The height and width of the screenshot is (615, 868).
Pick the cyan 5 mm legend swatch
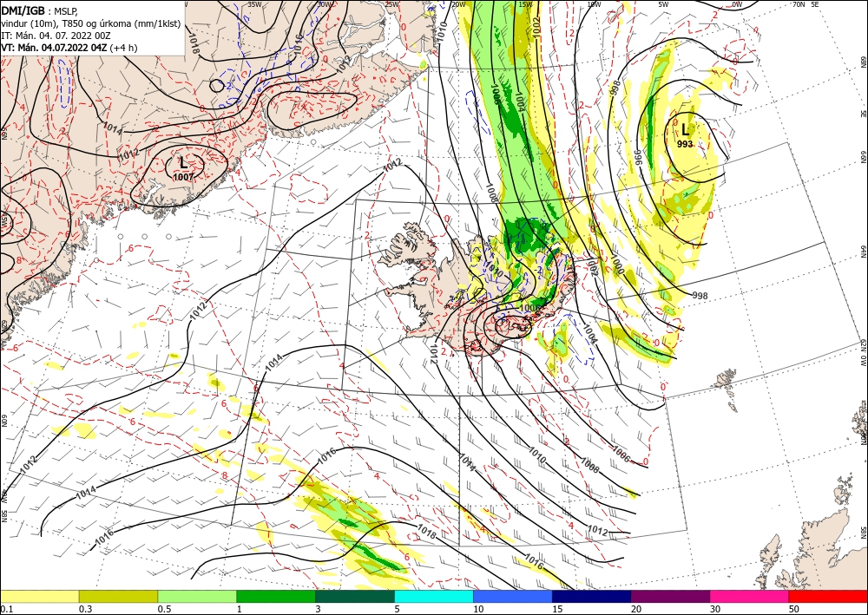click(x=434, y=596)
